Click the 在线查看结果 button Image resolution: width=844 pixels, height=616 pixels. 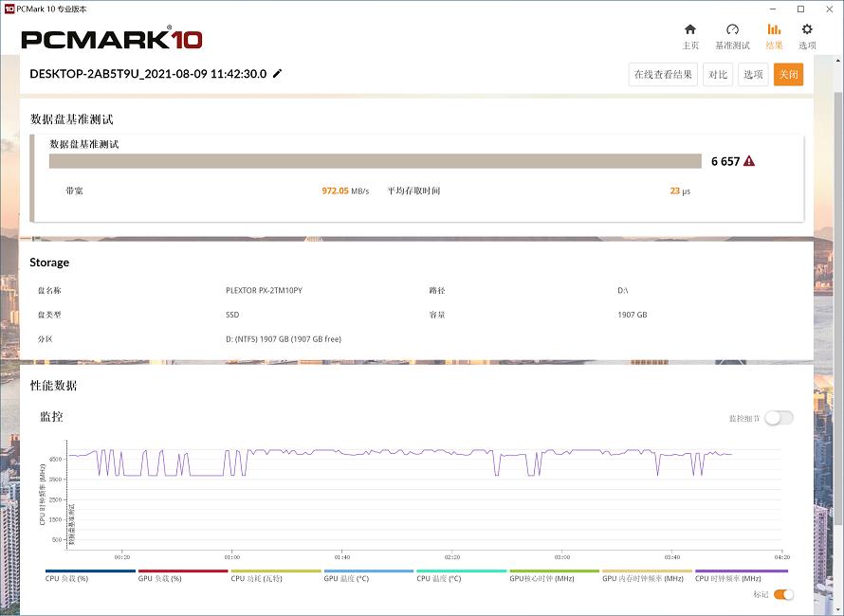click(x=664, y=75)
